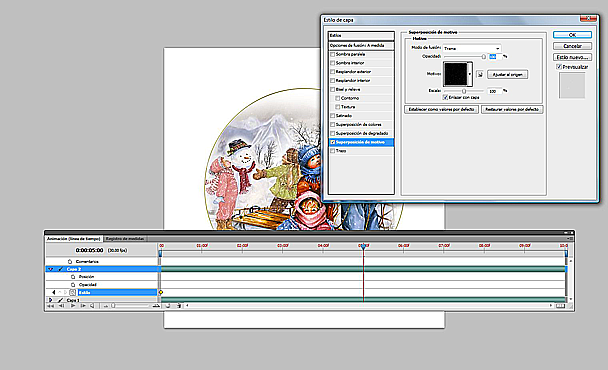This screenshot has width=608, height=370.
Task: Enable the Sombra paralela checkbox
Action: [x=332, y=54]
